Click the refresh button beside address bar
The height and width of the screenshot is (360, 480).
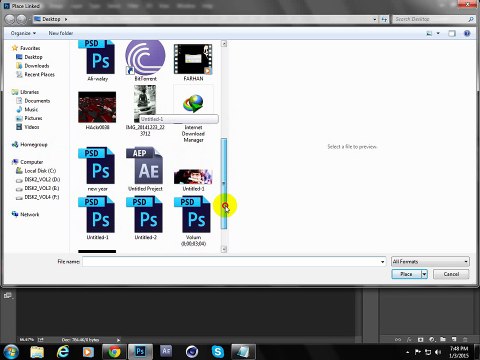384,19
